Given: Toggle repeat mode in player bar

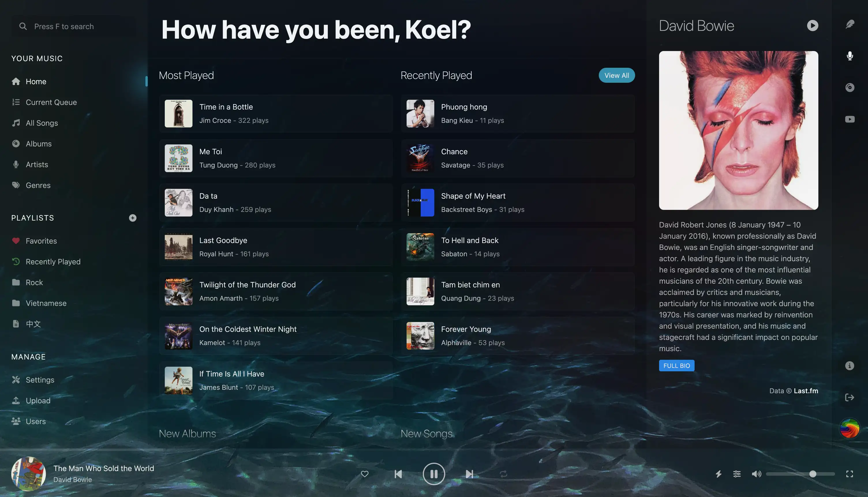Looking at the screenshot, I should [504, 474].
